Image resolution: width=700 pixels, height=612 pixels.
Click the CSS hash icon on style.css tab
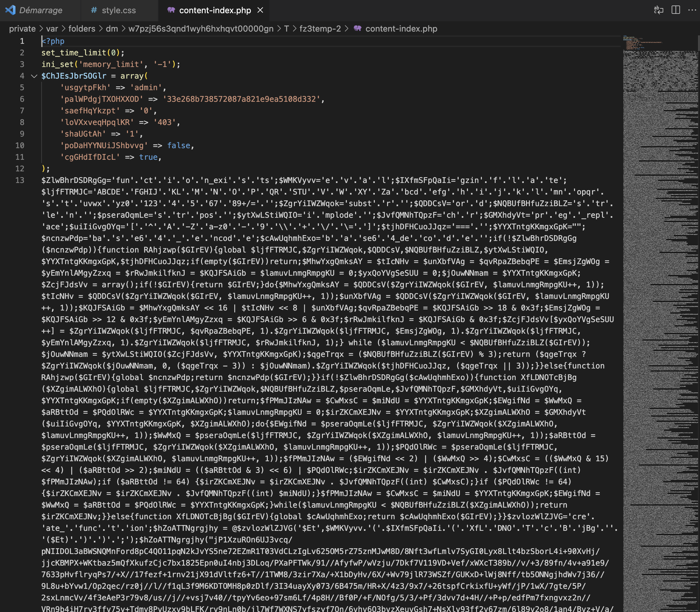93,10
